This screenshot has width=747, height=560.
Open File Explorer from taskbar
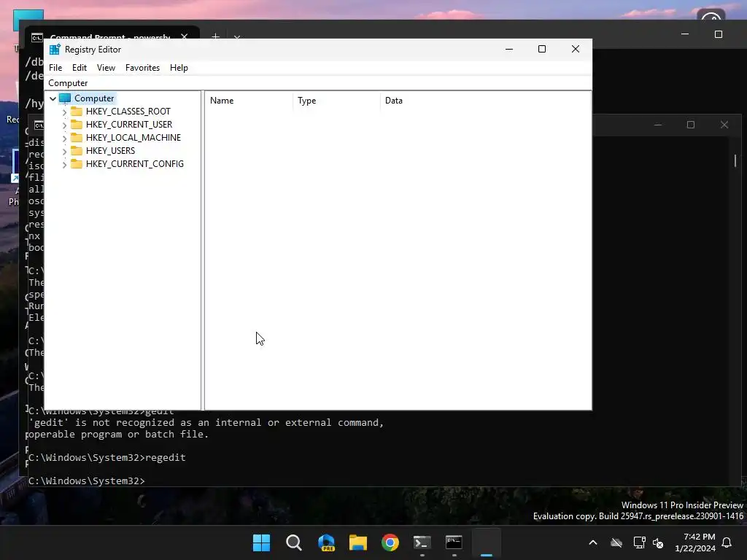point(357,542)
